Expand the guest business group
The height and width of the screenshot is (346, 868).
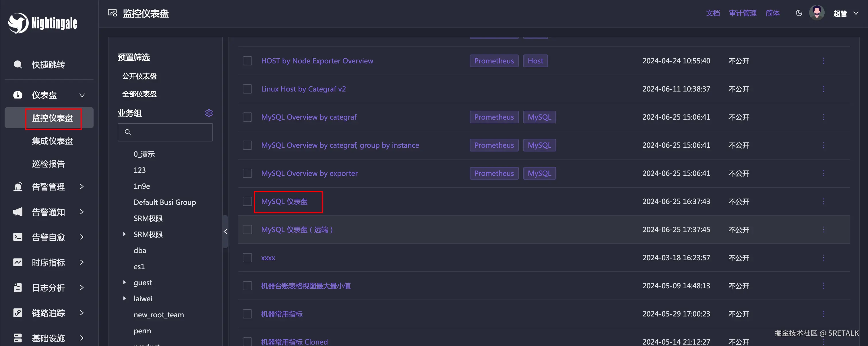pyautogui.click(x=124, y=282)
